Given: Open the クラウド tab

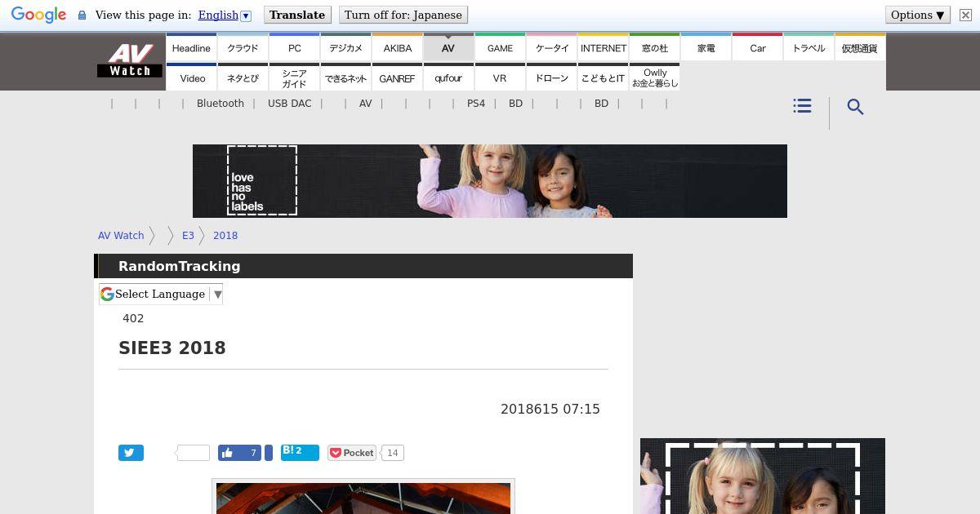Looking at the screenshot, I should pos(243,48).
